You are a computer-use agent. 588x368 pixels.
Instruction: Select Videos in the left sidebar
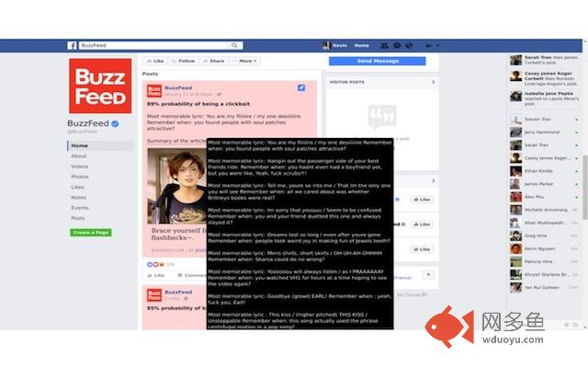80,167
